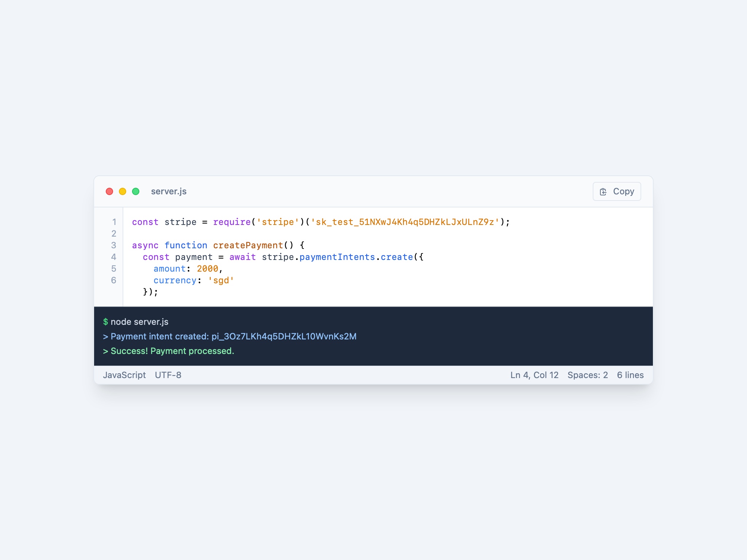Click the clipboard icon in Copy button
Screen dimensions: 747x560
603,192
